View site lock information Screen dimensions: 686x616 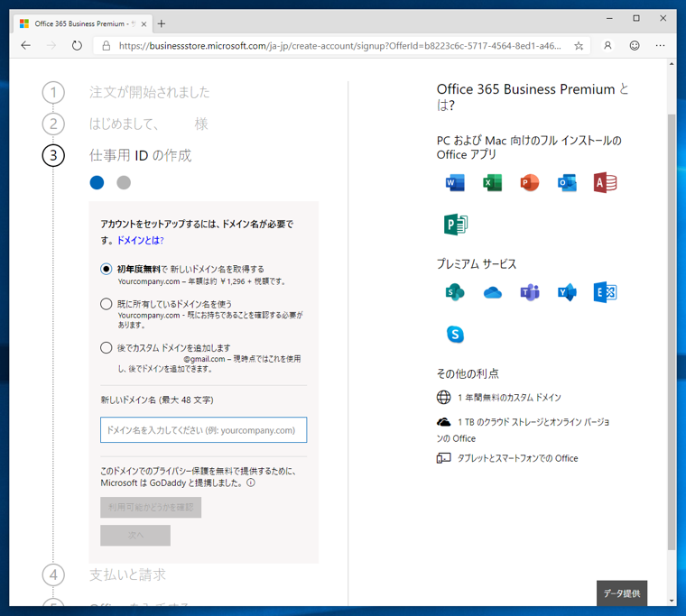tap(107, 45)
